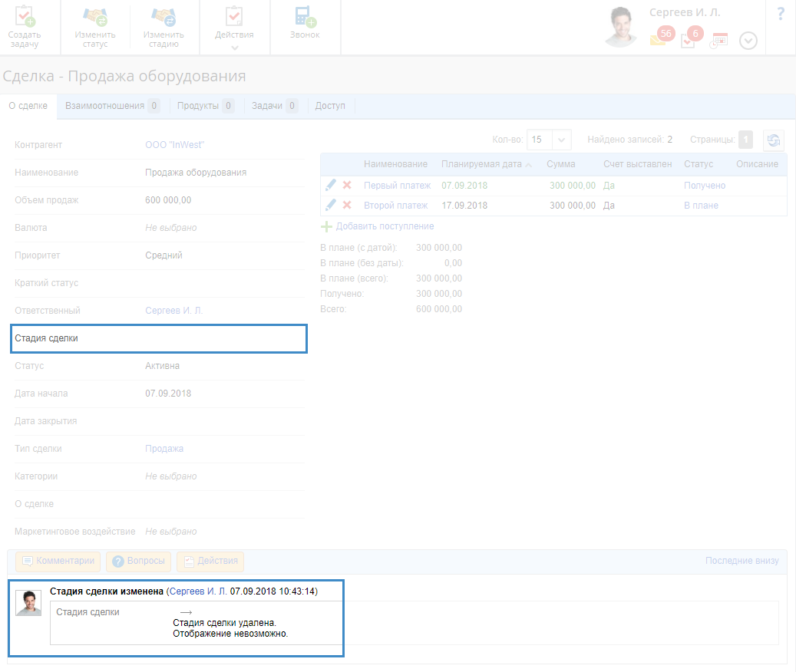Expand the user menu round chevron

[748, 41]
